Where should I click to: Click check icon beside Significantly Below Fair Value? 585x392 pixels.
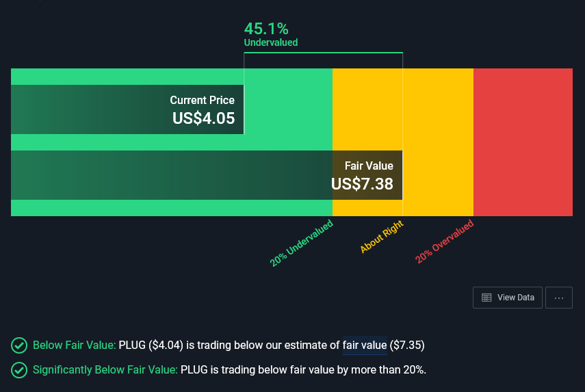click(19, 370)
